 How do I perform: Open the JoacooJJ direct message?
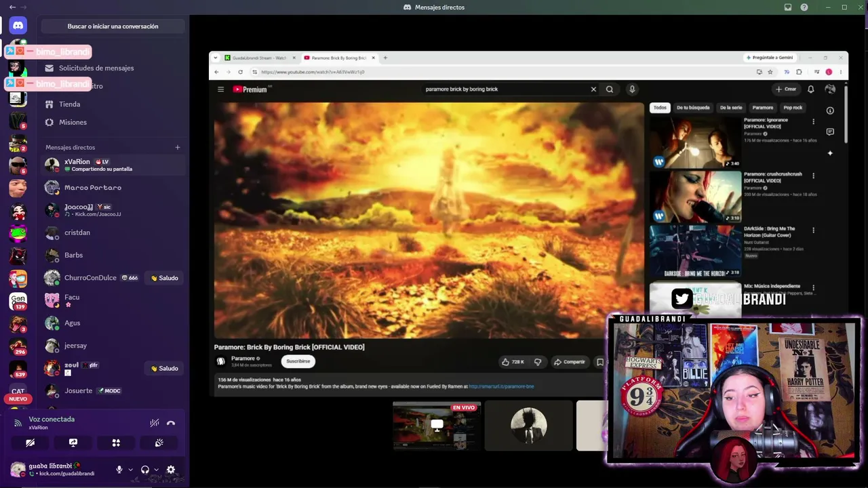click(113, 210)
